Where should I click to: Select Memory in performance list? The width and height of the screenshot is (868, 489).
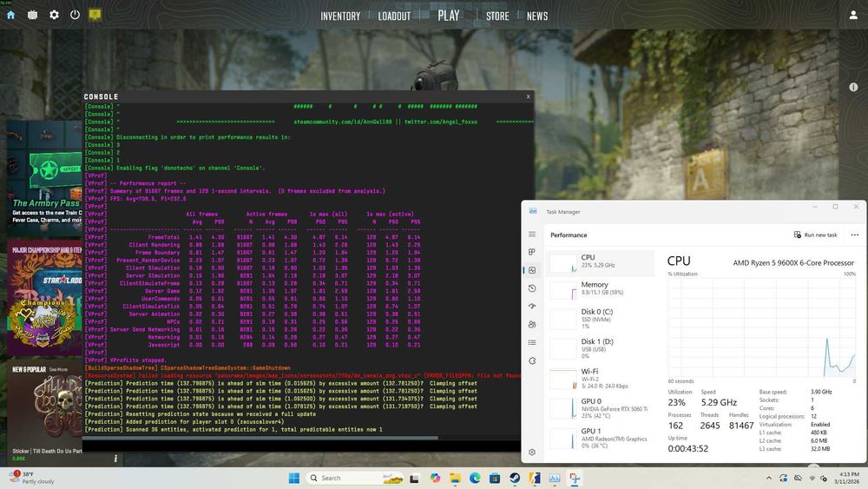click(x=602, y=289)
